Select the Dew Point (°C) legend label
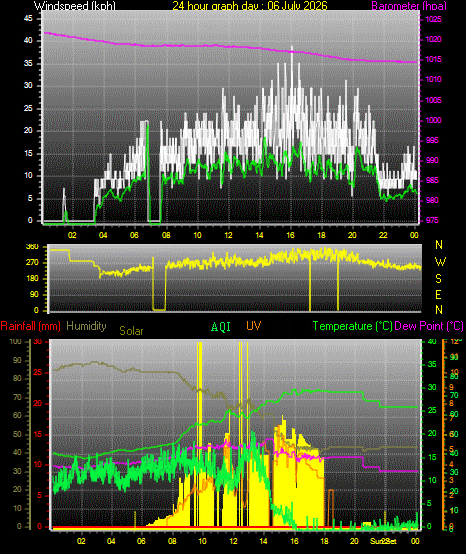Screen dimensions: 466x554 [x=429, y=326]
